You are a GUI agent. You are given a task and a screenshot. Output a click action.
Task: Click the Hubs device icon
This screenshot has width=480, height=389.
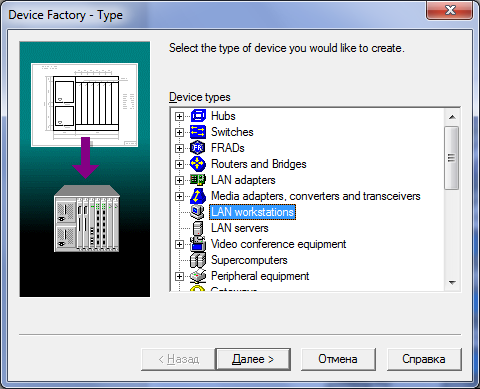coord(198,116)
